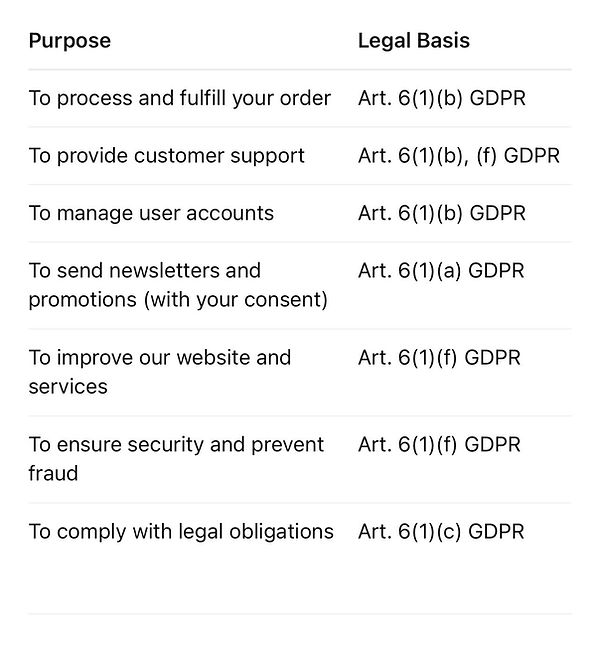Click Art. 6(1)(b), (f) GDPR cell
The image size is (600, 650).
(x=459, y=156)
